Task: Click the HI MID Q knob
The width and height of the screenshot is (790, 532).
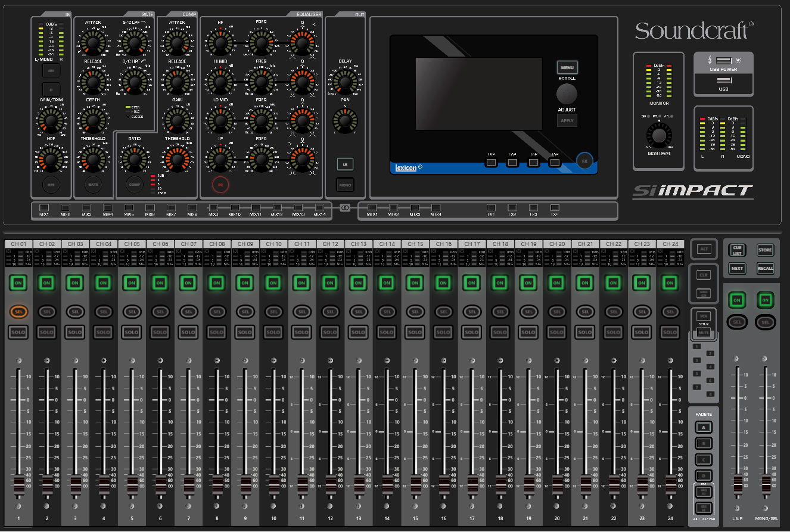Action: 302,81
